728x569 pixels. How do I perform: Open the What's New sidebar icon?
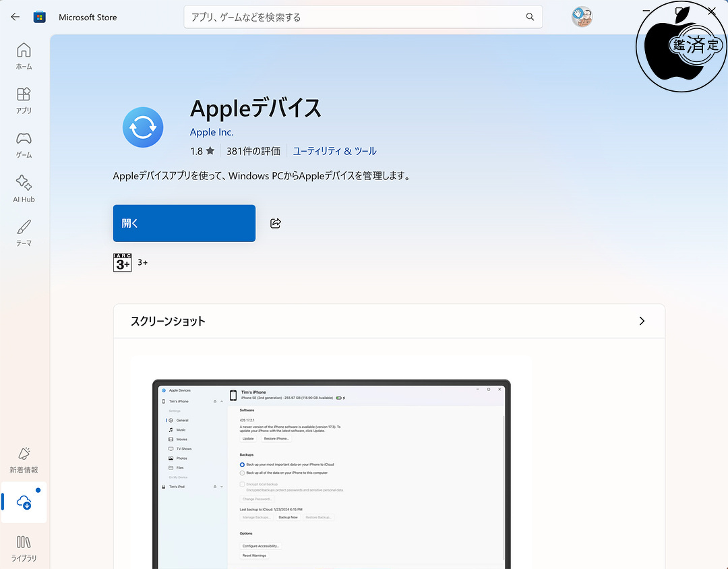(24, 460)
